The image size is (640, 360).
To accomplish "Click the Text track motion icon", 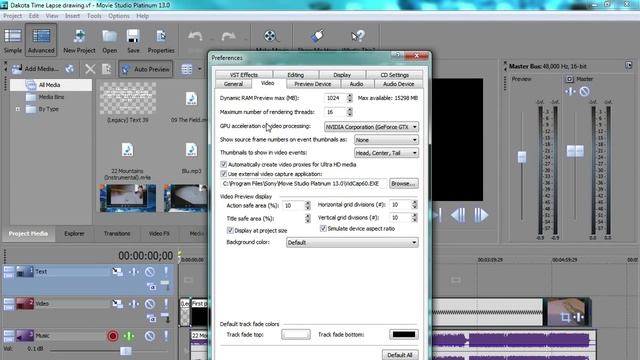I will 118,271.
